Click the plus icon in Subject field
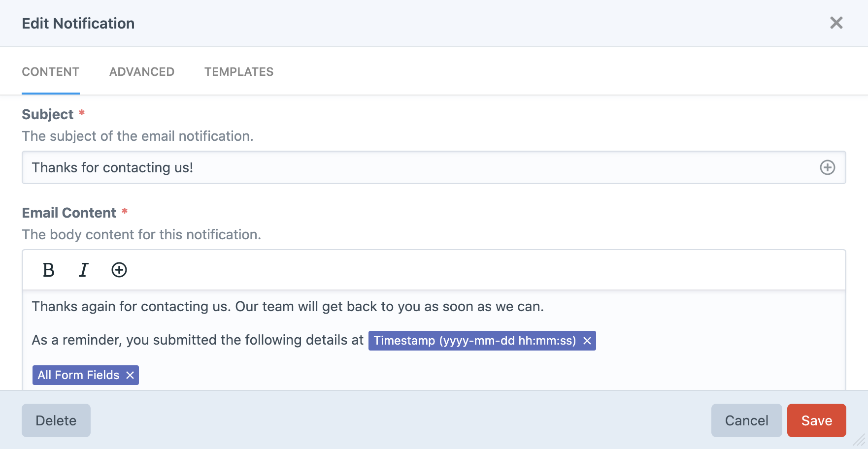The image size is (868, 449). (x=827, y=167)
